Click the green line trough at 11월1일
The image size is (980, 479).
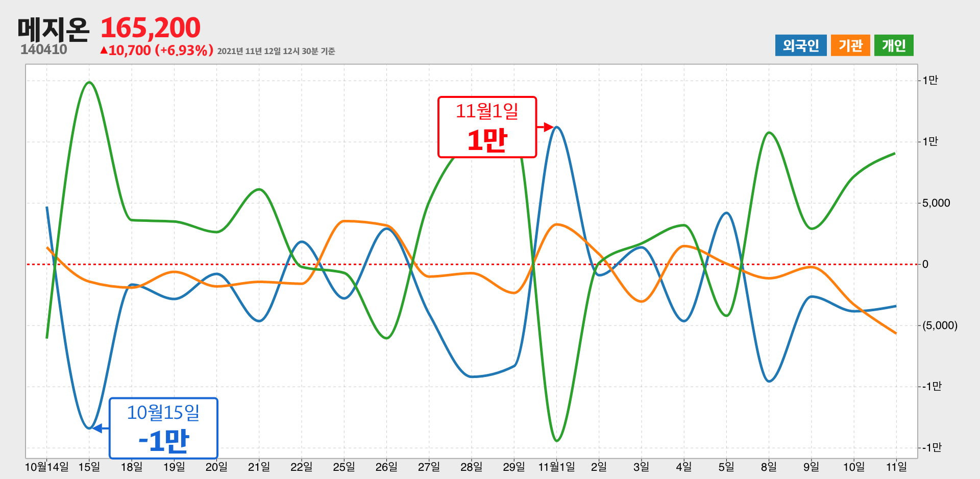point(557,441)
